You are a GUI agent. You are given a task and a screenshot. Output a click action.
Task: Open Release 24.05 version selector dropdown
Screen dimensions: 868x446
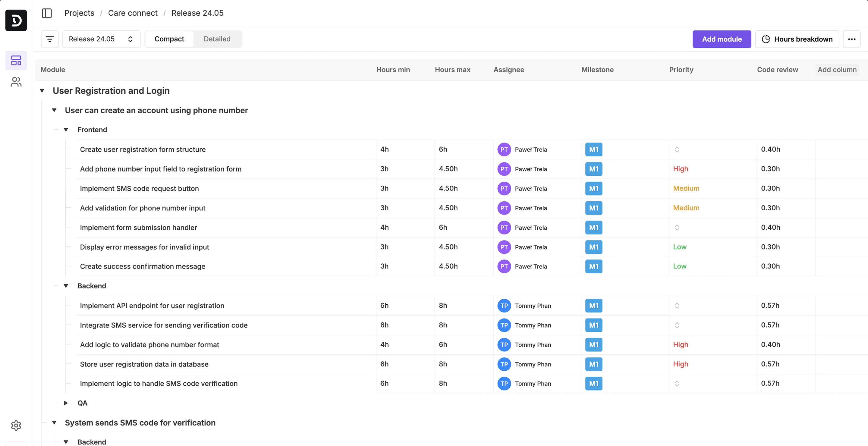102,39
